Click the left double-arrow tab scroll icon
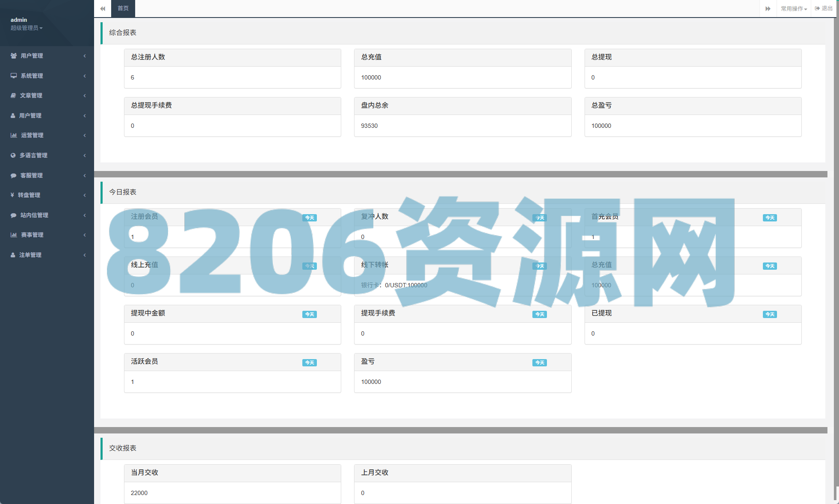This screenshot has width=839, height=504. coord(103,9)
